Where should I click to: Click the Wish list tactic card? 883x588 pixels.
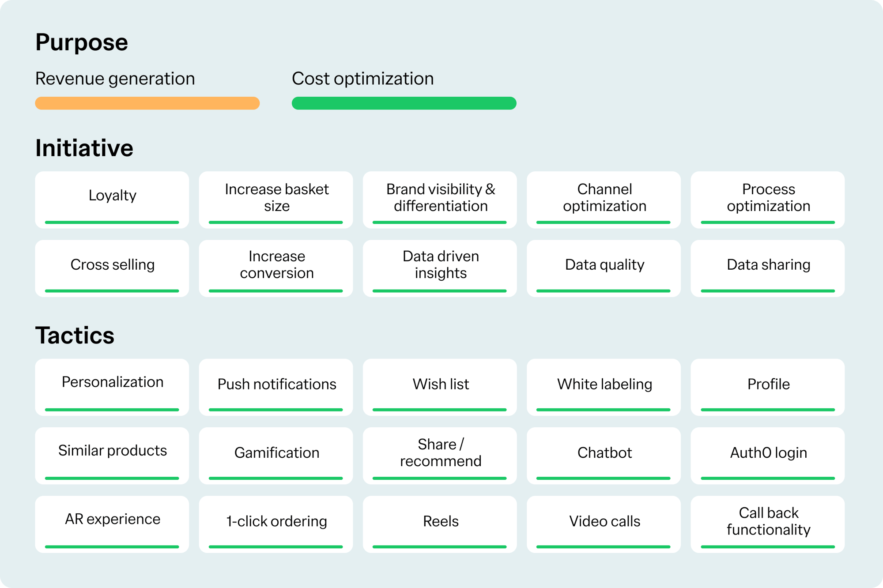pos(440,387)
